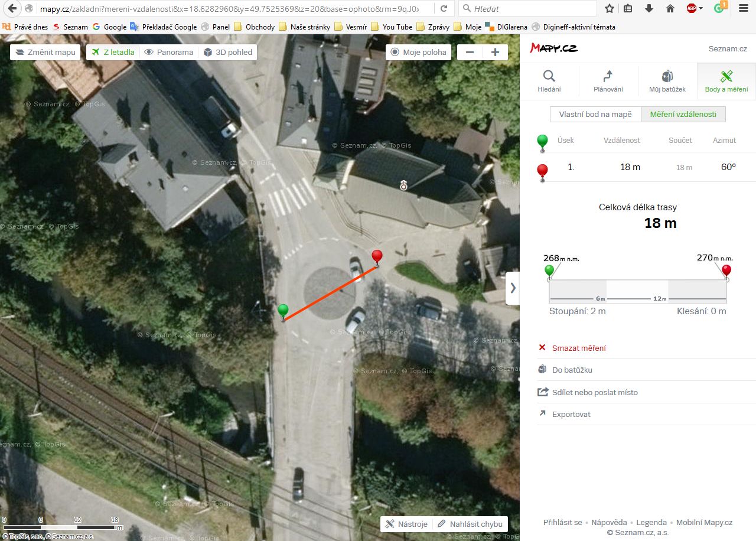Open the Nástroje tools menu
The image size is (756, 541).
(406, 524)
